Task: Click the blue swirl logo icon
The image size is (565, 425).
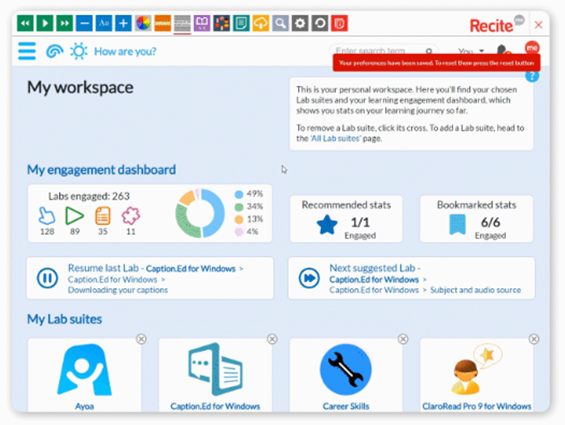Action: coord(54,51)
